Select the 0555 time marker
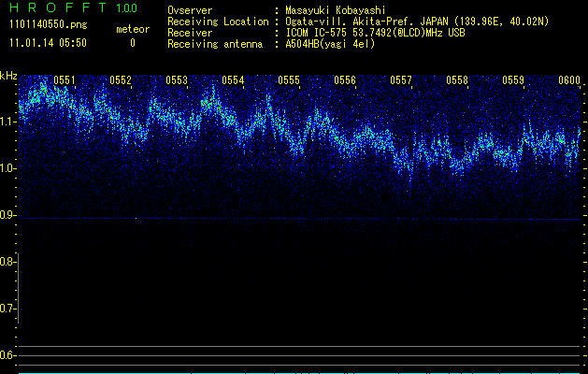 tap(289, 80)
